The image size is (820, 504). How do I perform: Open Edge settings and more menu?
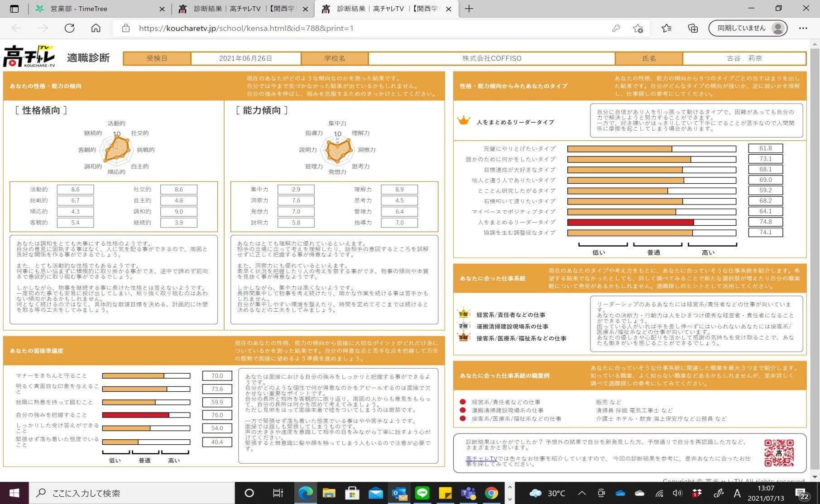803,28
